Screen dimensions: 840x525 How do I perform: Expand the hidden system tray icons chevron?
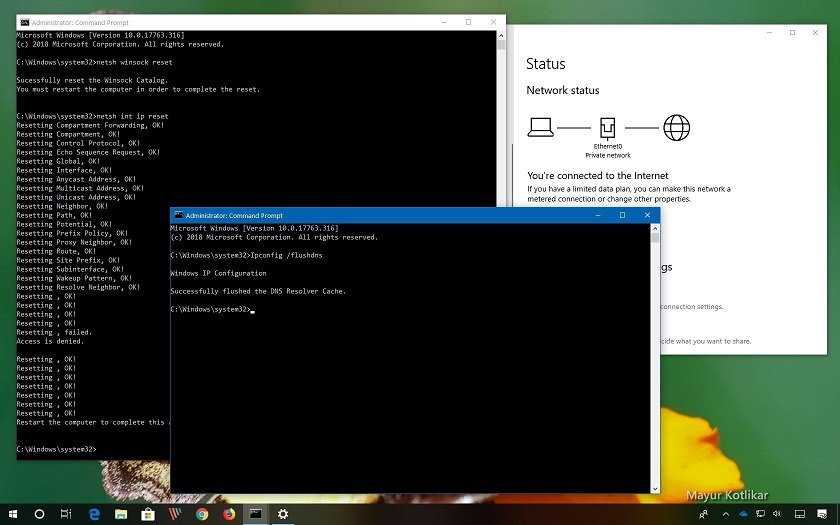point(725,514)
